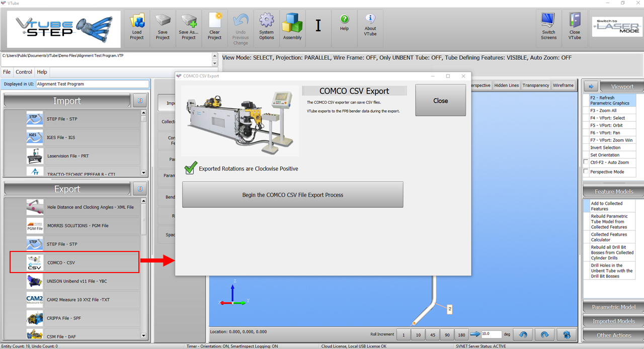This screenshot has width=644, height=349.
Task: Set roll increment to 180
Action: pos(461,335)
